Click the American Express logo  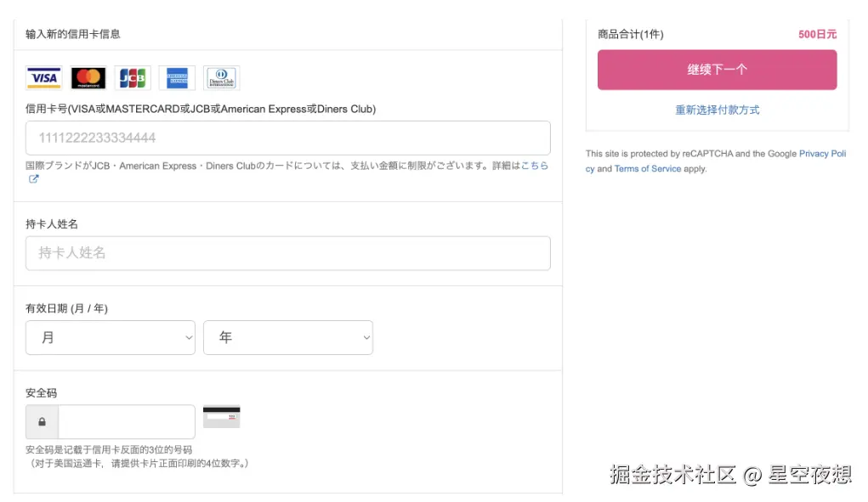click(177, 78)
